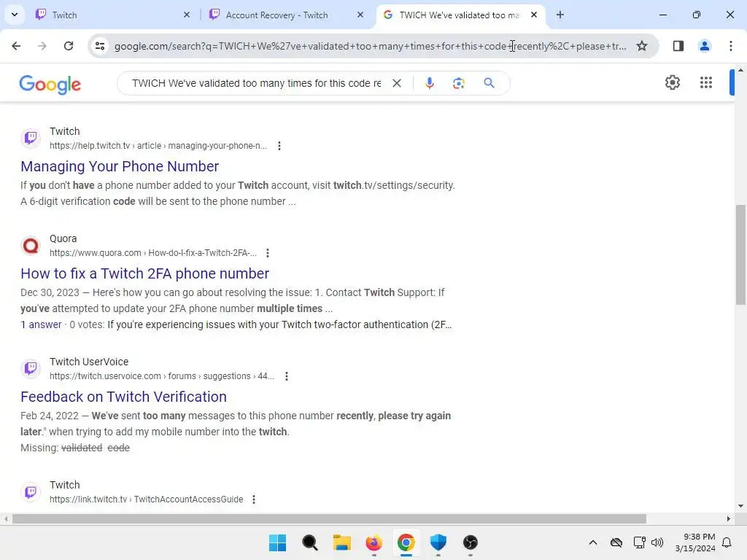This screenshot has height=560, width=747.
Task: Click the OneDrive cloud tray icon
Action: 616,542
